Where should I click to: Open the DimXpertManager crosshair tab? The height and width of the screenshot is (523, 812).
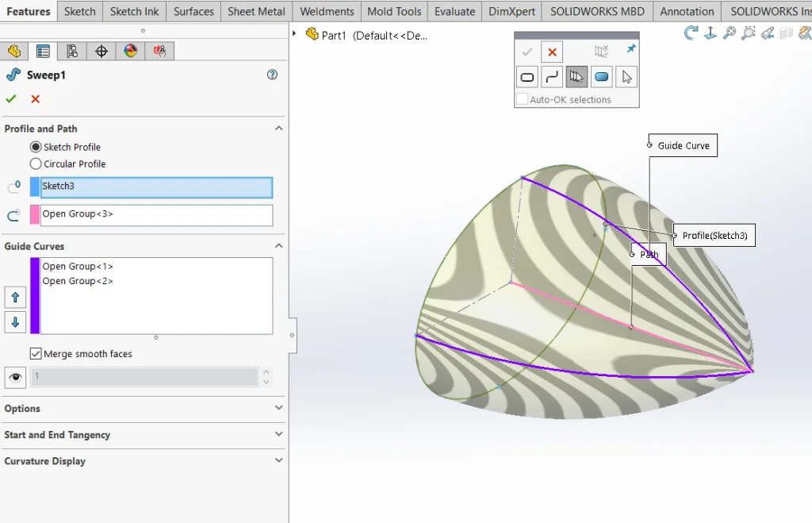(101, 51)
